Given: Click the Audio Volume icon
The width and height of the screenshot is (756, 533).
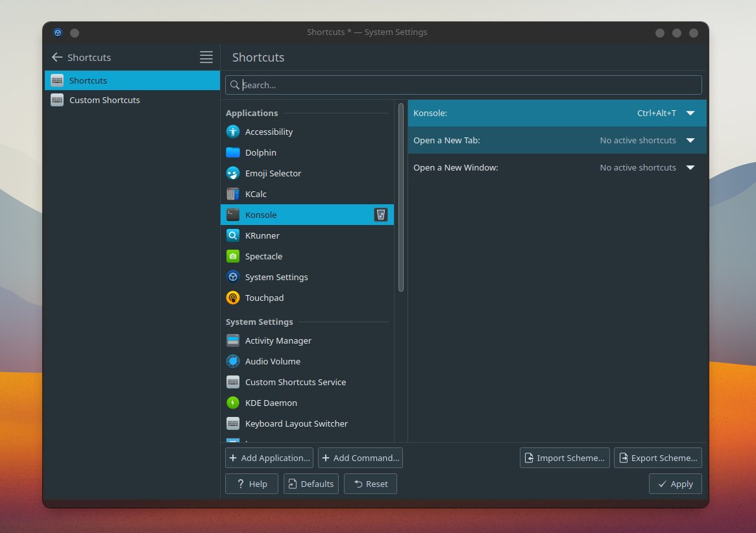Looking at the screenshot, I should 233,361.
